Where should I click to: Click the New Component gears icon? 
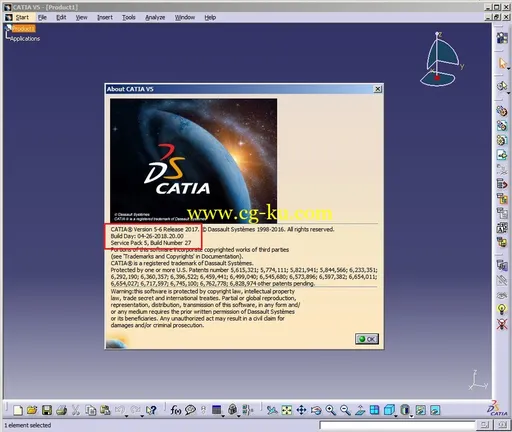click(x=502, y=111)
